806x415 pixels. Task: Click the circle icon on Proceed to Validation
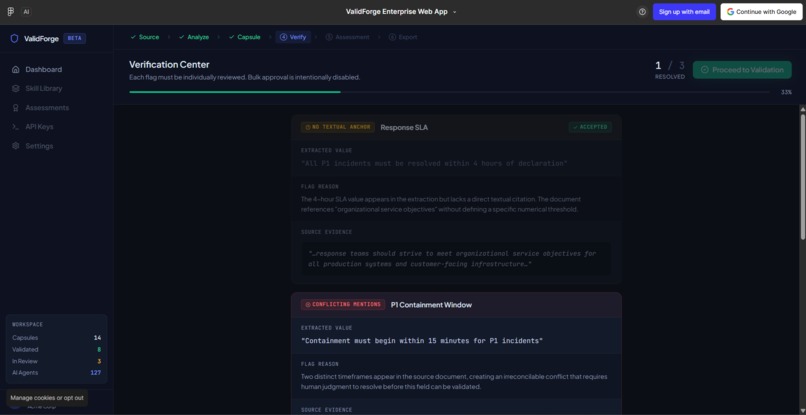tap(705, 70)
